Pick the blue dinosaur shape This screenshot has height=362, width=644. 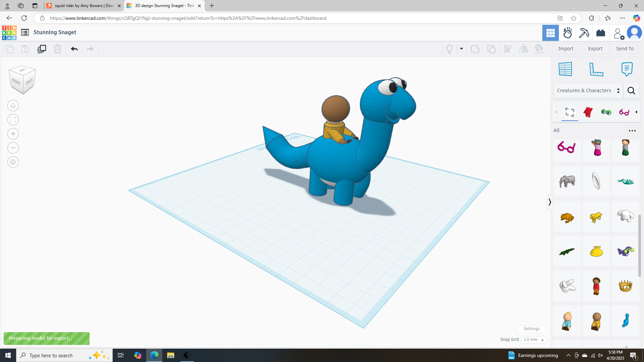(x=625, y=321)
